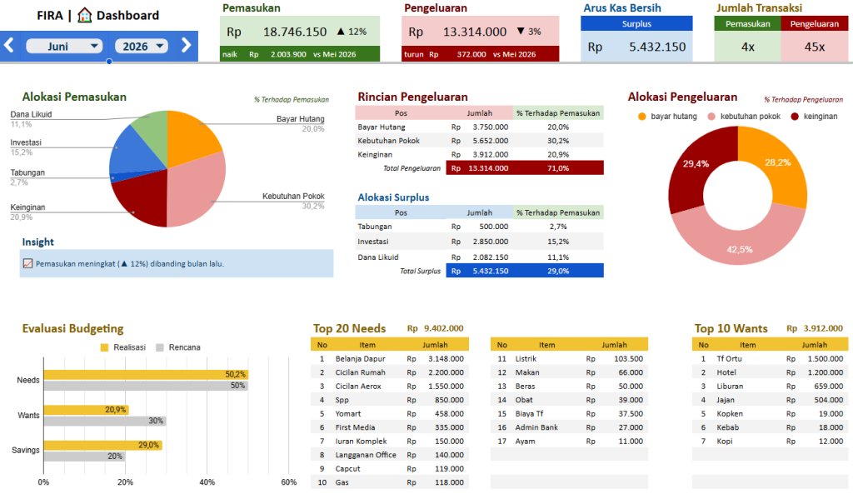Select the Pengeluaran amount 13.314.000
This screenshot has width=853, height=504.
(x=474, y=32)
